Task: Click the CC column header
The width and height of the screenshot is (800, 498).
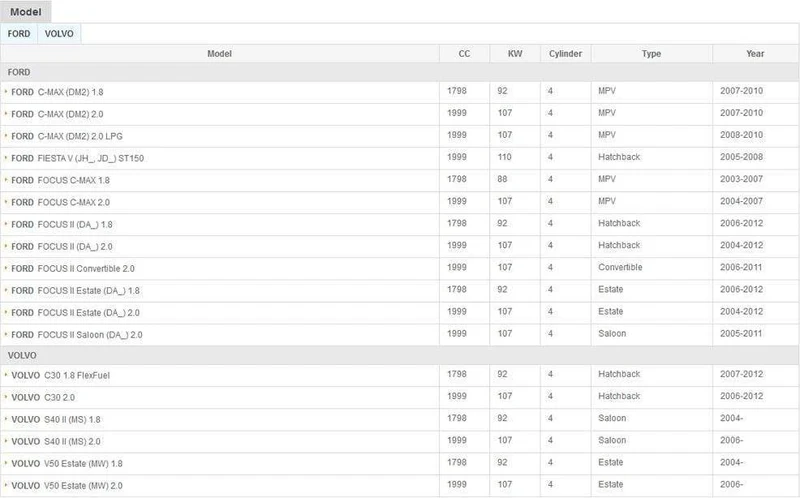Action: [x=464, y=54]
